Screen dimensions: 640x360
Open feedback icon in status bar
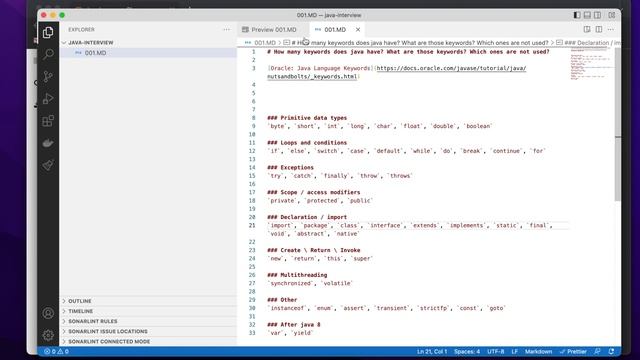coord(598,351)
